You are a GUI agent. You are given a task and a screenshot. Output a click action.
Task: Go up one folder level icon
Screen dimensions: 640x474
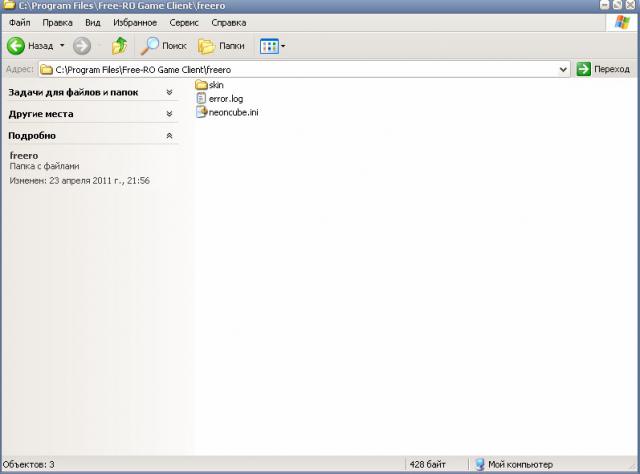120,46
